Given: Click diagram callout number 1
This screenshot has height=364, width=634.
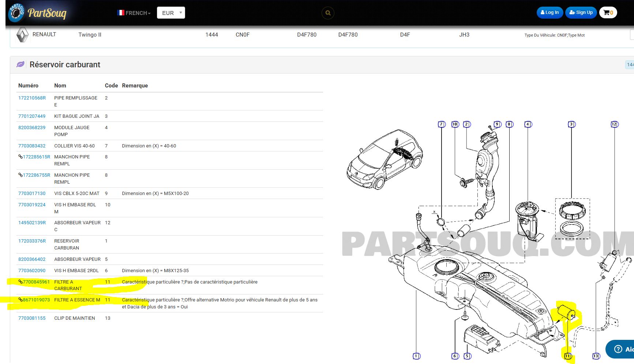Looking at the screenshot, I should [x=416, y=356].
